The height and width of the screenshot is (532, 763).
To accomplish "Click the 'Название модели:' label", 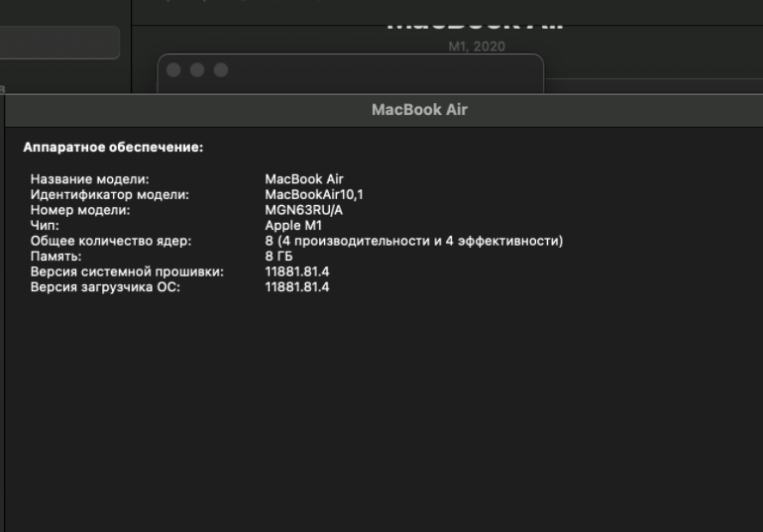I will pos(89,179).
